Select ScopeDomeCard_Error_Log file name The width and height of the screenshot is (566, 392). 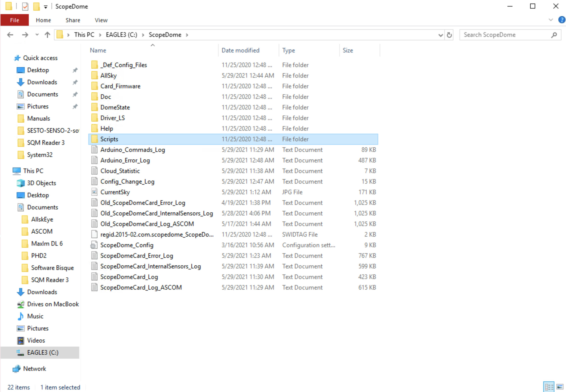[x=137, y=256]
